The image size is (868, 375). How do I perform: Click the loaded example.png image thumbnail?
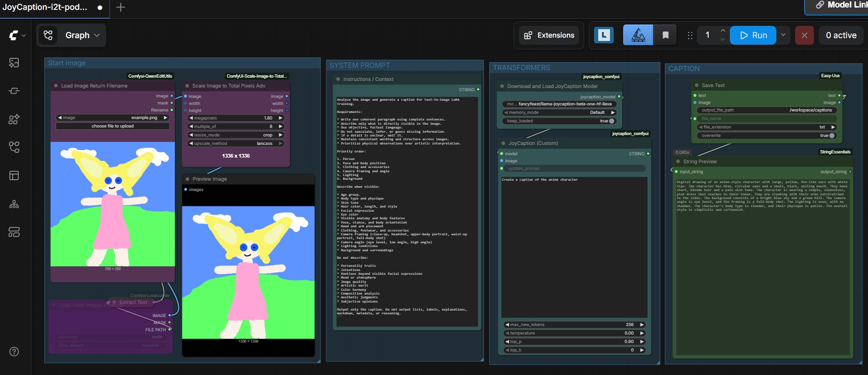(113, 204)
